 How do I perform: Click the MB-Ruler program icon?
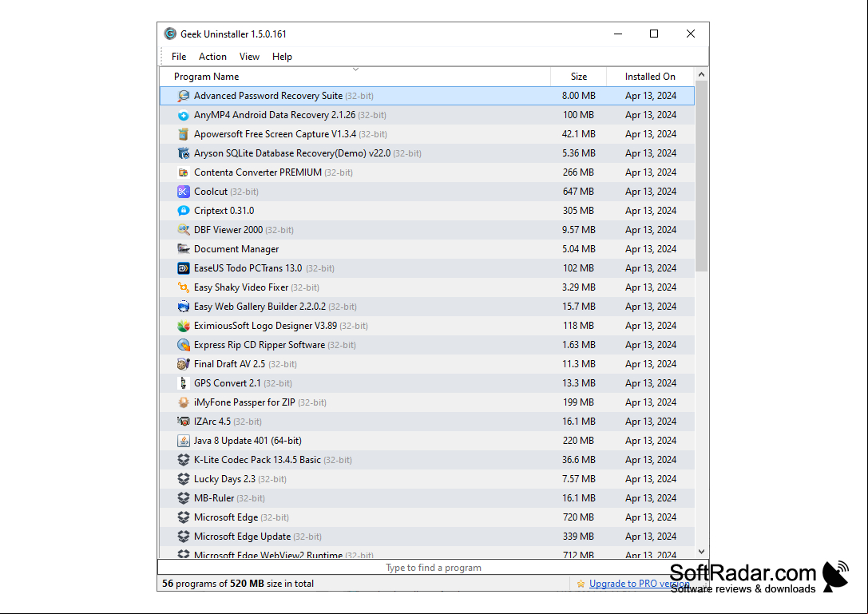point(183,498)
